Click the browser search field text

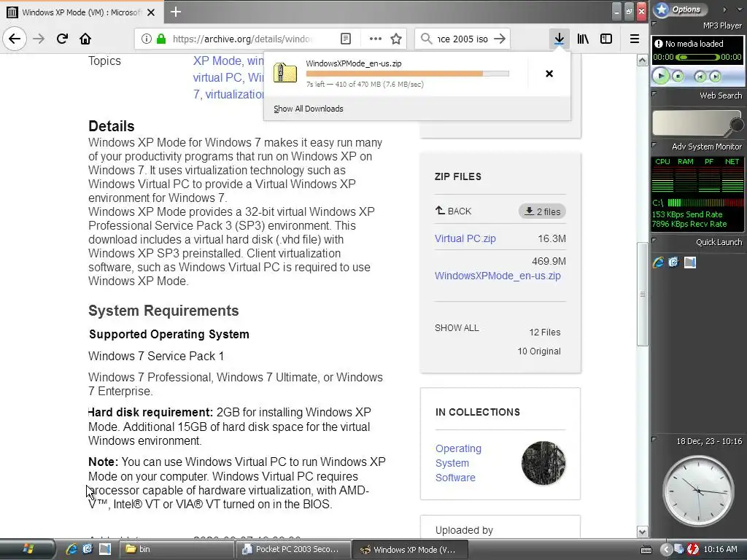pos(462,39)
